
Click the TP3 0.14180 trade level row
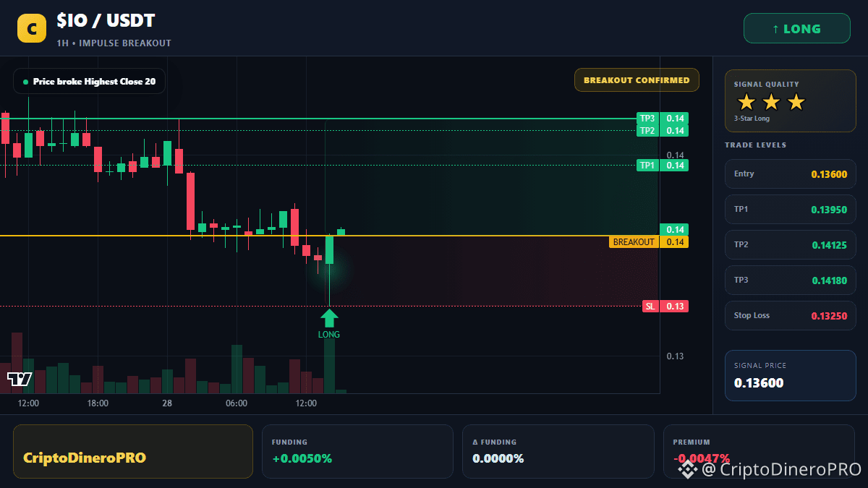(x=790, y=281)
